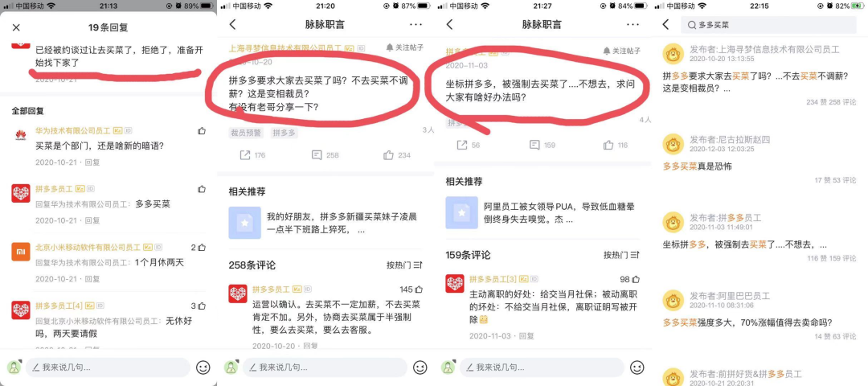Tap emoji icon beside first comment box
This screenshot has width=868, height=386.
coord(203,368)
